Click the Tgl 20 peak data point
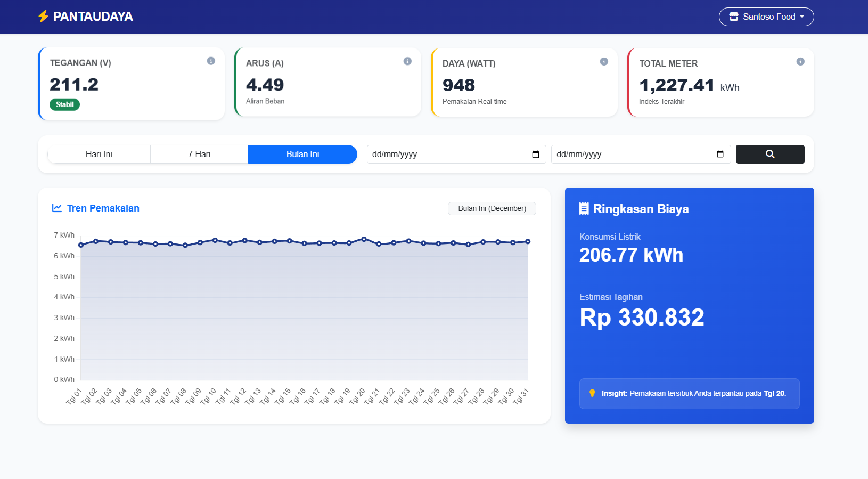This screenshot has height=479, width=868. (x=364, y=239)
